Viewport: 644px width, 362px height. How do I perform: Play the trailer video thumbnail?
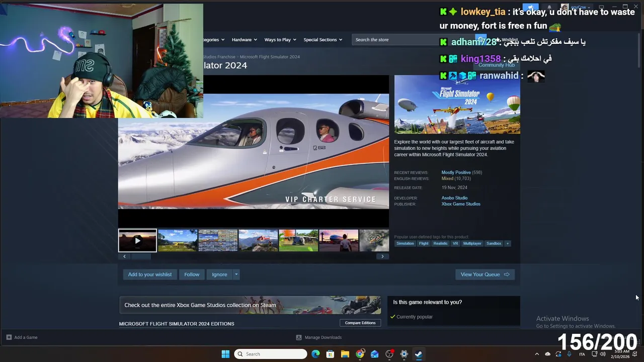[137, 240]
